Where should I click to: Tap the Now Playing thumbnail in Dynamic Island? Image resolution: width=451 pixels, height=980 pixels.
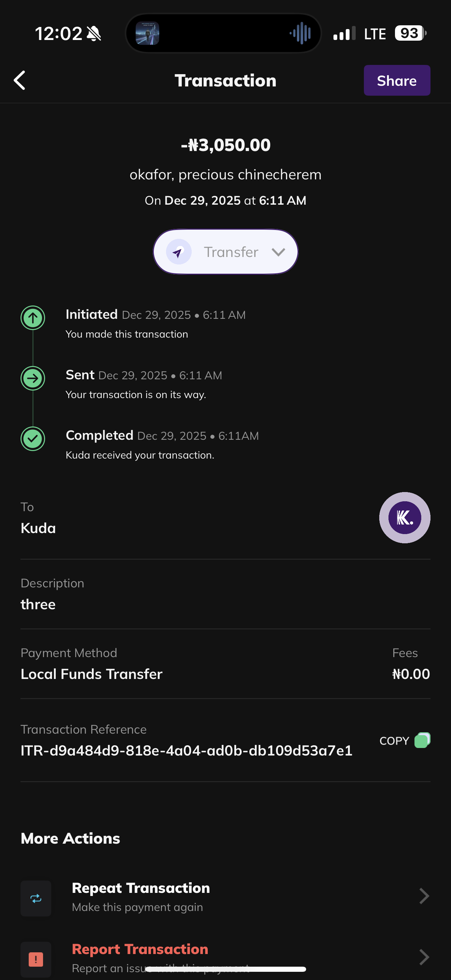(x=148, y=33)
